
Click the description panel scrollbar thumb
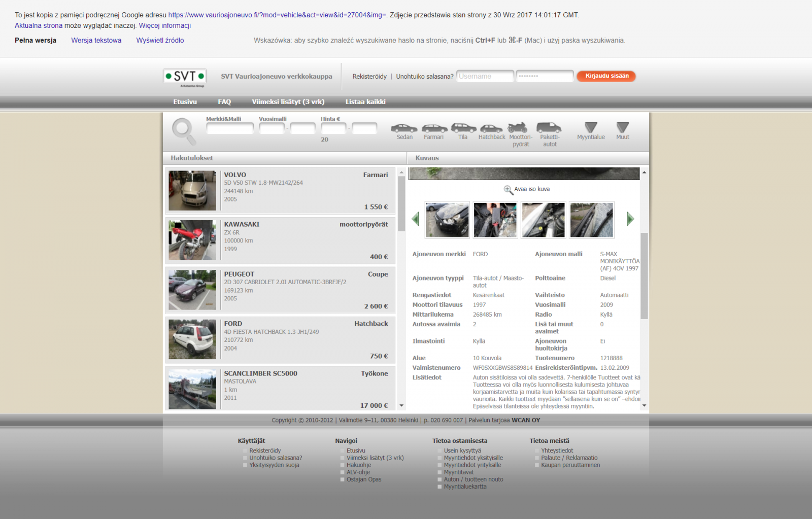point(645,276)
